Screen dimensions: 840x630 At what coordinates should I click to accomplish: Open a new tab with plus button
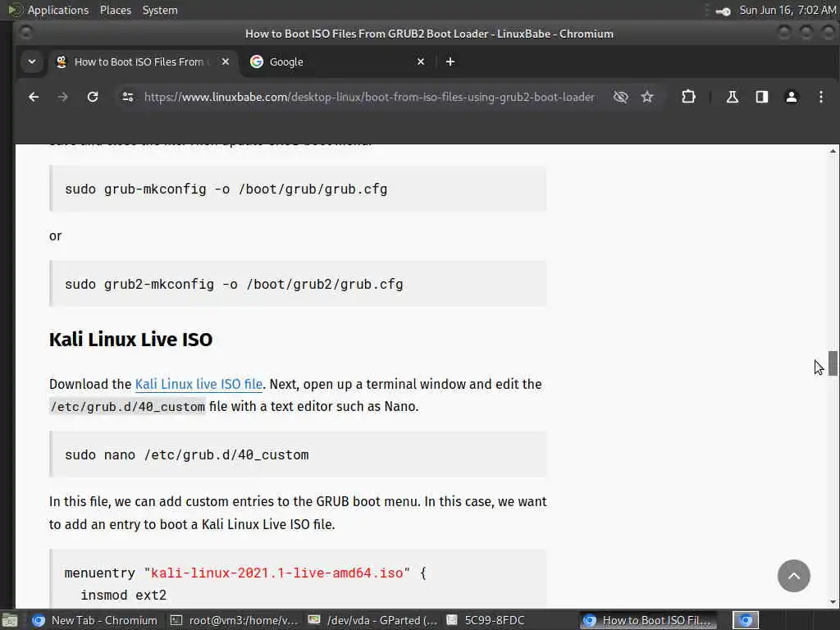click(x=450, y=62)
